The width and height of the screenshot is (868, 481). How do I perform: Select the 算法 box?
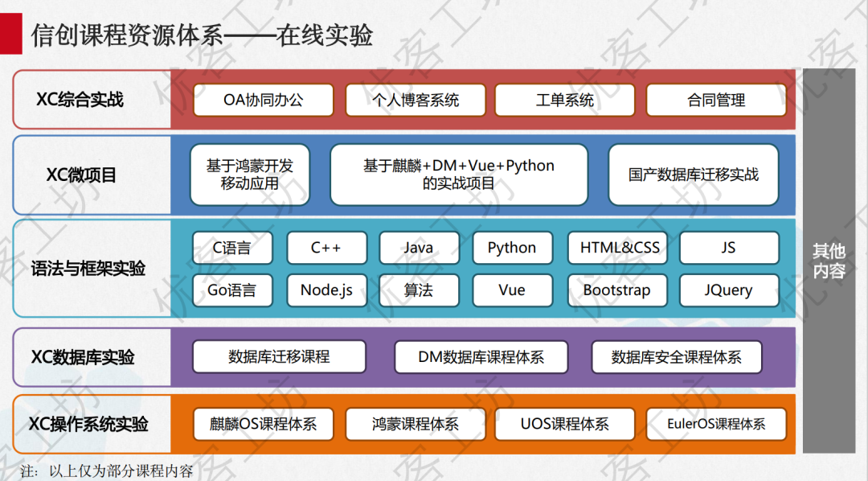(419, 290)
